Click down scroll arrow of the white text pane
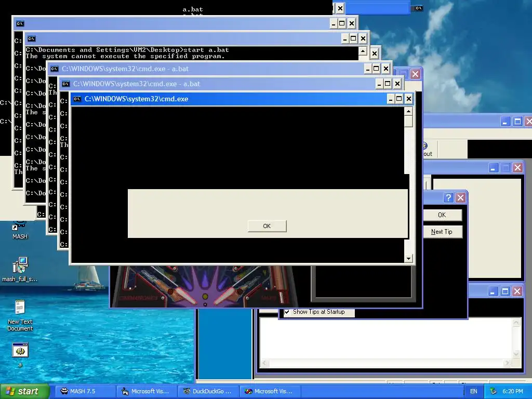The image size is (532, 399). coord(516,354)
